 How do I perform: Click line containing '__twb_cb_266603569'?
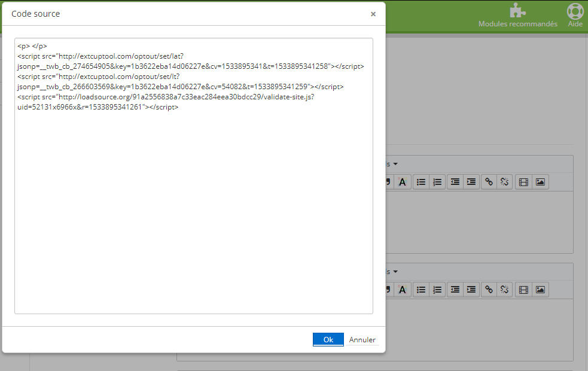(x=181, y=87)
